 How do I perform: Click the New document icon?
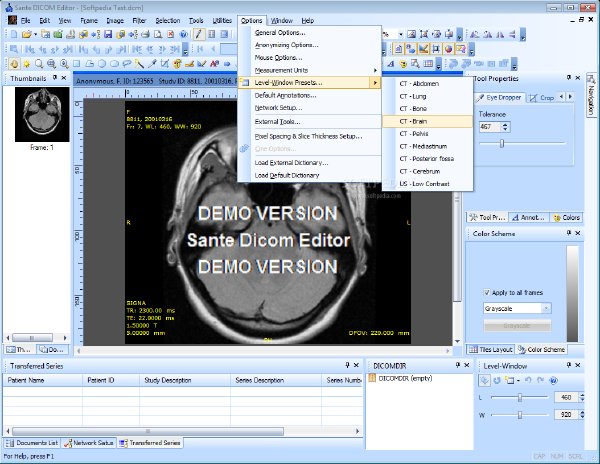(14, 34)
